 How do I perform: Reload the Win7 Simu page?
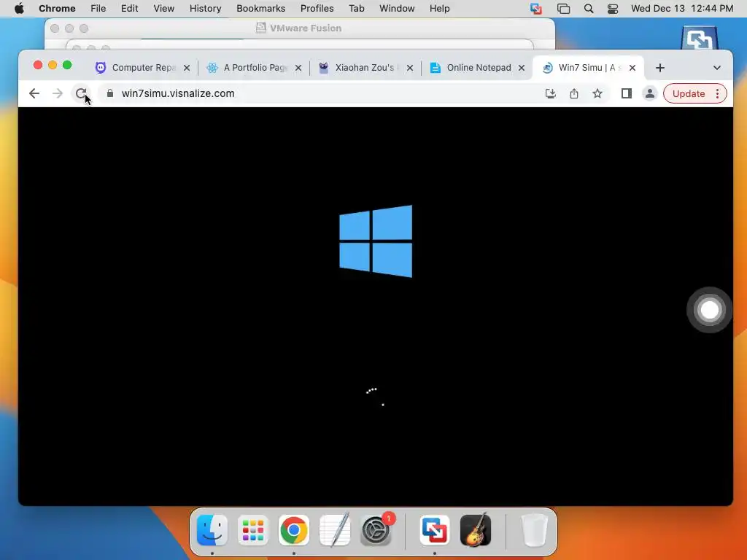coord(81,93)
